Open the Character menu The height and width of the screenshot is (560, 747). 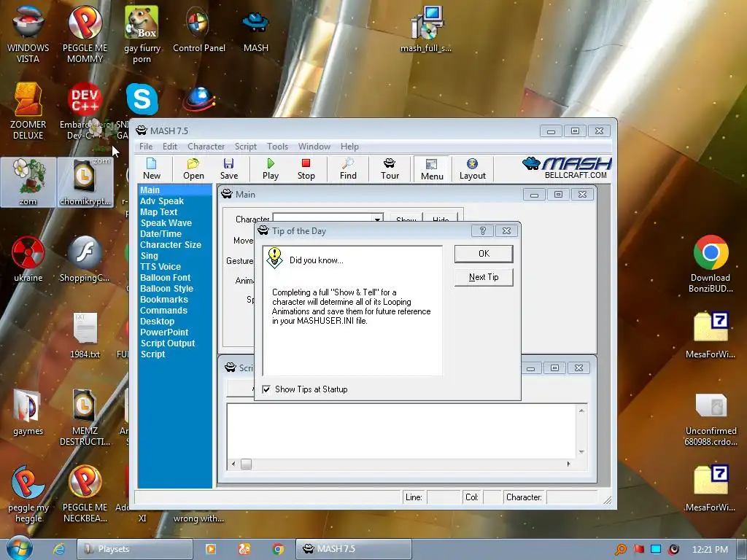tap(206, 147)
